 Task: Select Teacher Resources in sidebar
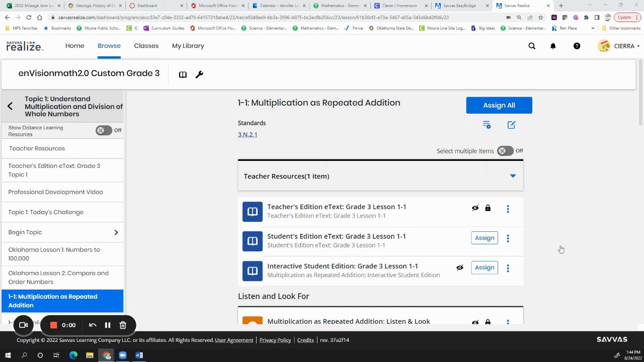[62, 148]
